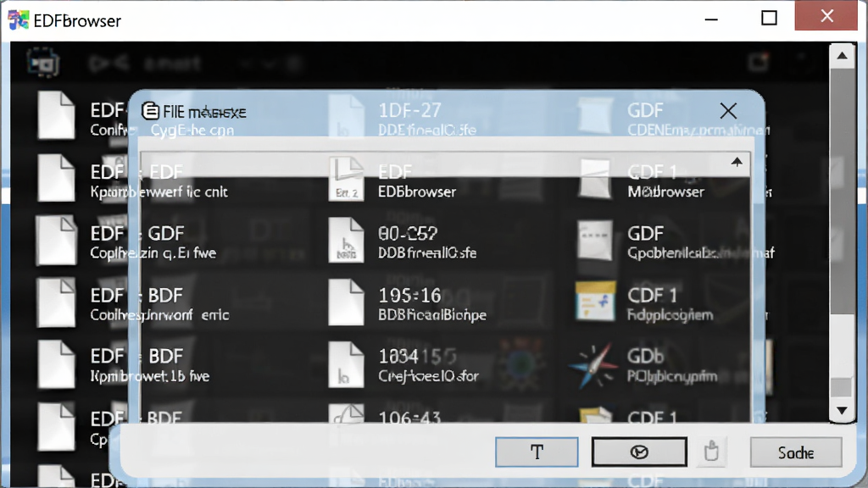Close the file manager dialog with X
Viewport: 868px width, 488px height.
(728, 111)
